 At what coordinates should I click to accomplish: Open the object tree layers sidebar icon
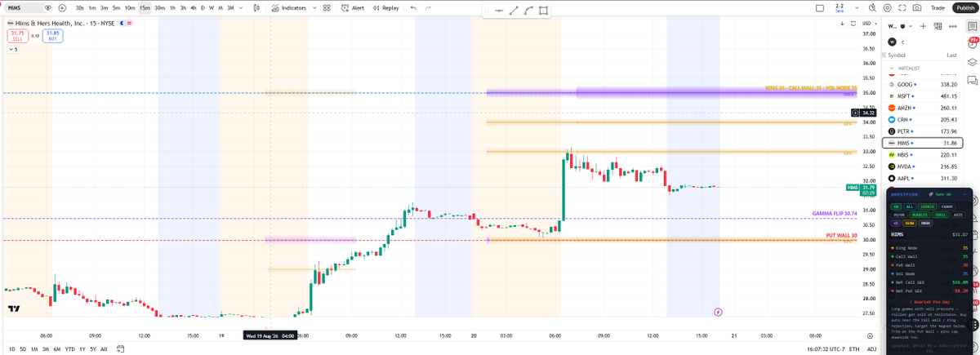tap(972, 62)
